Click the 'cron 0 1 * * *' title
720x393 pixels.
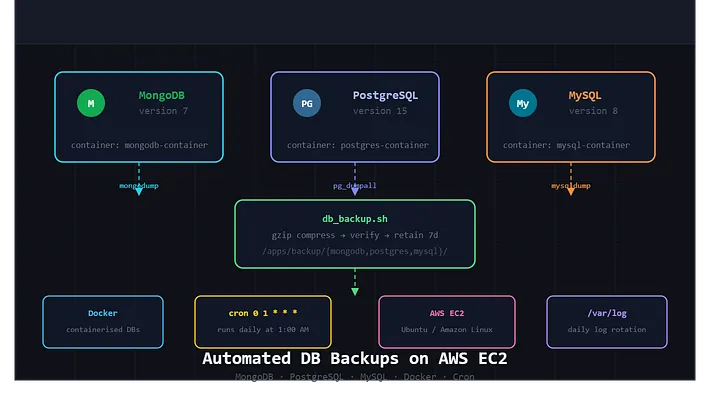pos(263,313)
